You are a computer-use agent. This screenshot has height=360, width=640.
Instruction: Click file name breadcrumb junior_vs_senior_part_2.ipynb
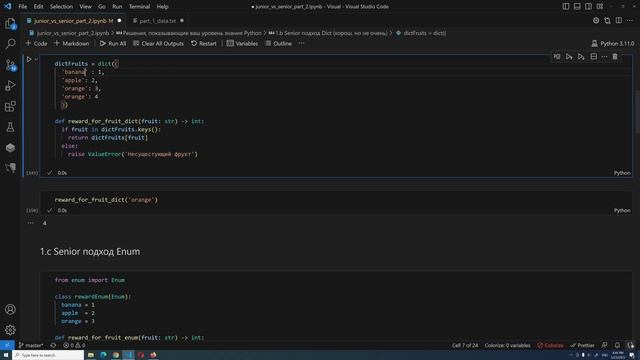(x=73, y=33)
